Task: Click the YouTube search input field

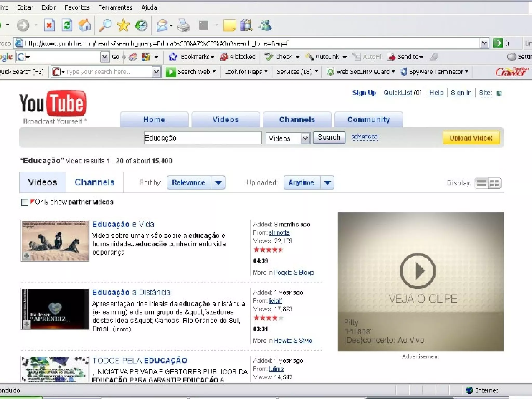Action: (x=202, y=138)
